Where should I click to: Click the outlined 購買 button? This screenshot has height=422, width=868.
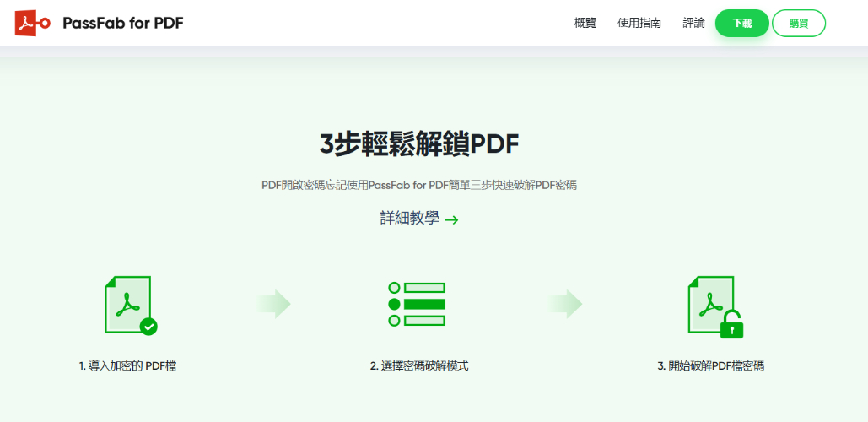pos(798,24)
